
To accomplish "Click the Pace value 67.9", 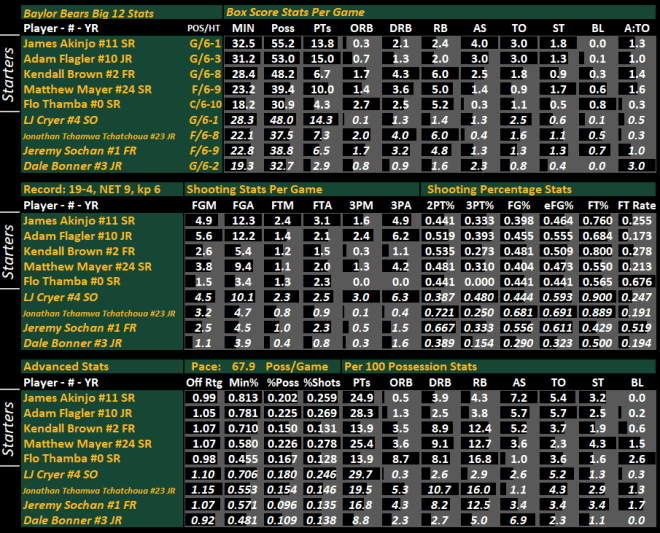I will (243, 367).
